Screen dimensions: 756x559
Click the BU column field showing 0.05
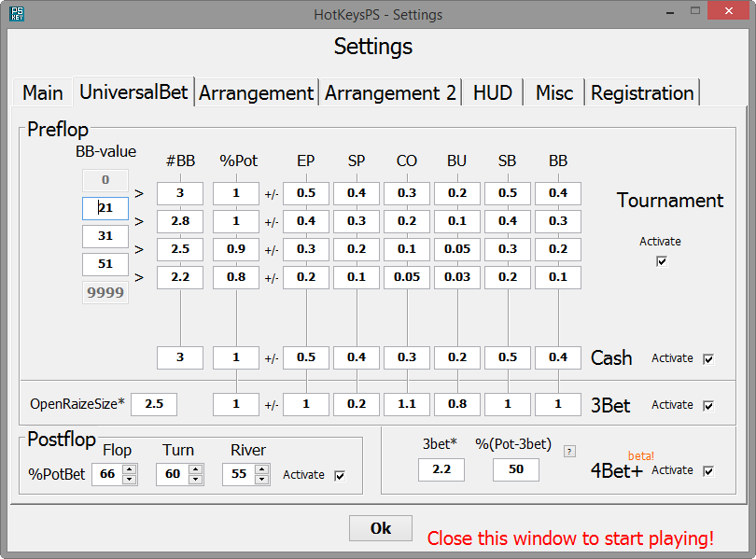[x=457, y=249]
